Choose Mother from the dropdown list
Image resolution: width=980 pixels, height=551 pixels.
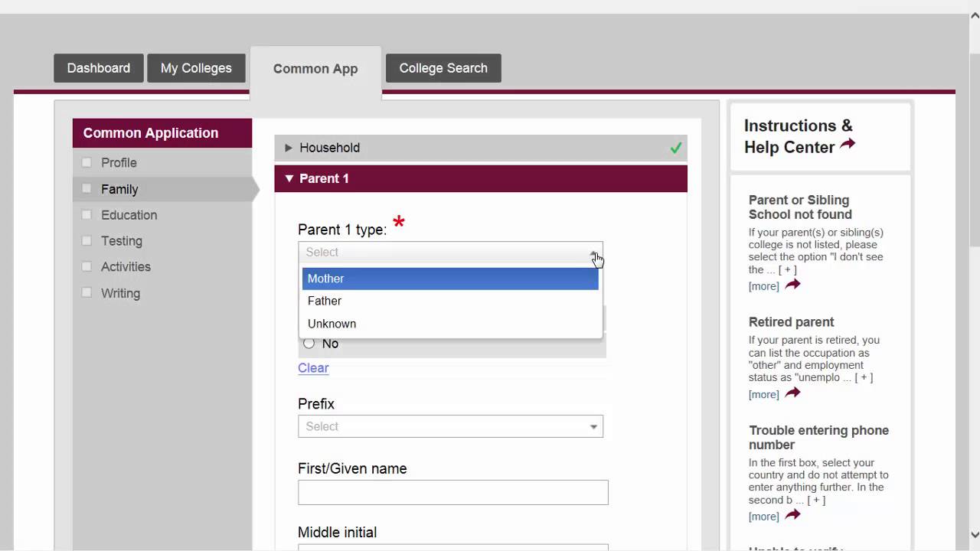(450, 279)
